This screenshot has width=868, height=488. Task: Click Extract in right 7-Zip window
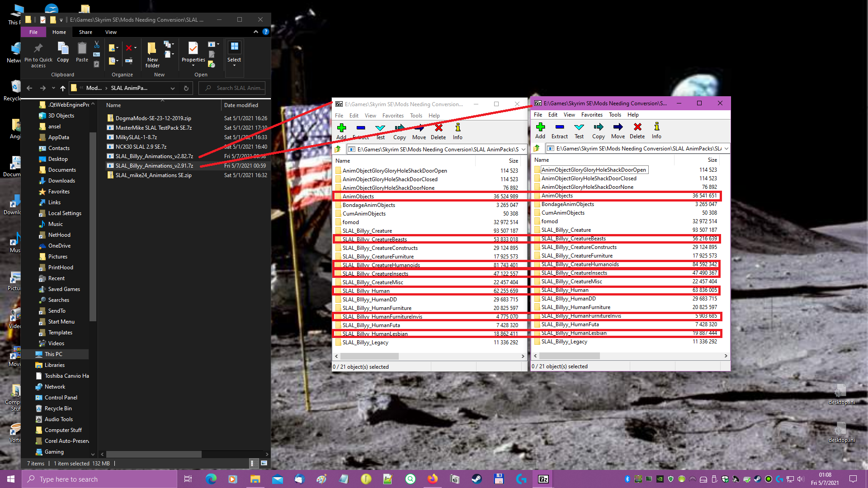559,131
